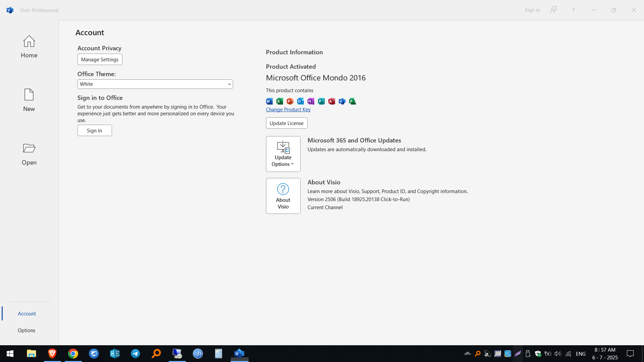
Task: Open Wi-Fi network settings in tray
Action: (569, 354)
